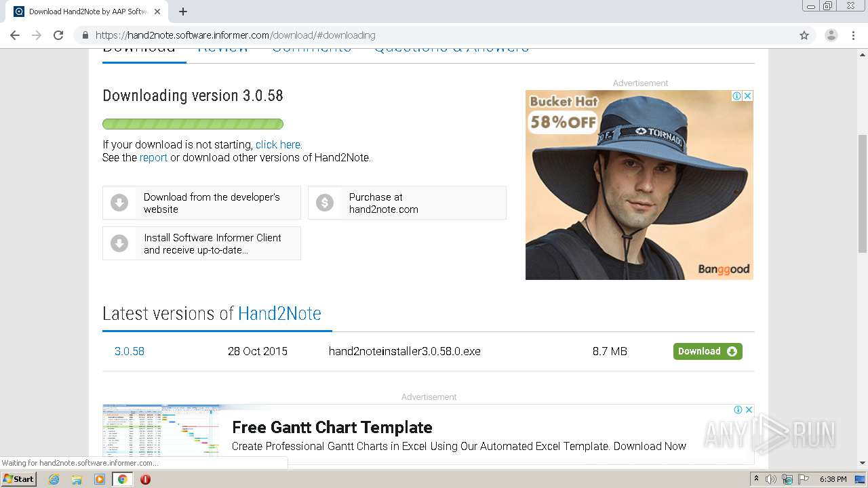This screenshot has height=488, width=868.
Task: Open the Bucket Hat advertisement
Action: [x=639, y=185]
